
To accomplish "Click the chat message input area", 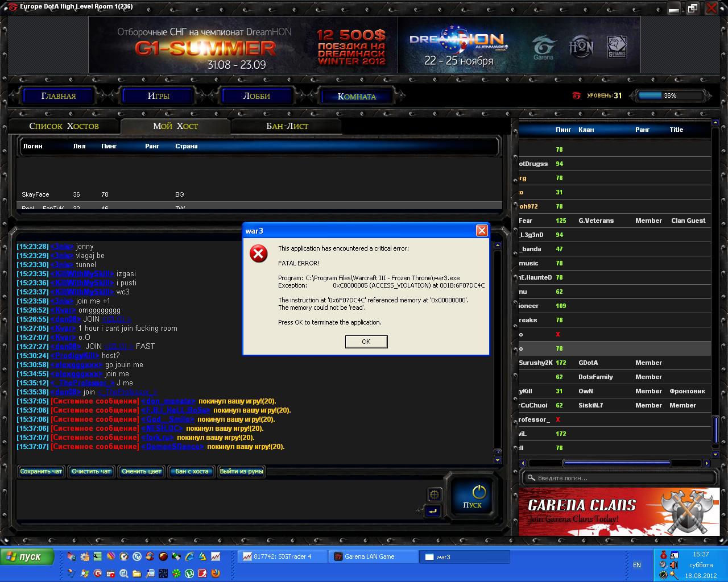I will pyautogui.click(x=220, y=500).
